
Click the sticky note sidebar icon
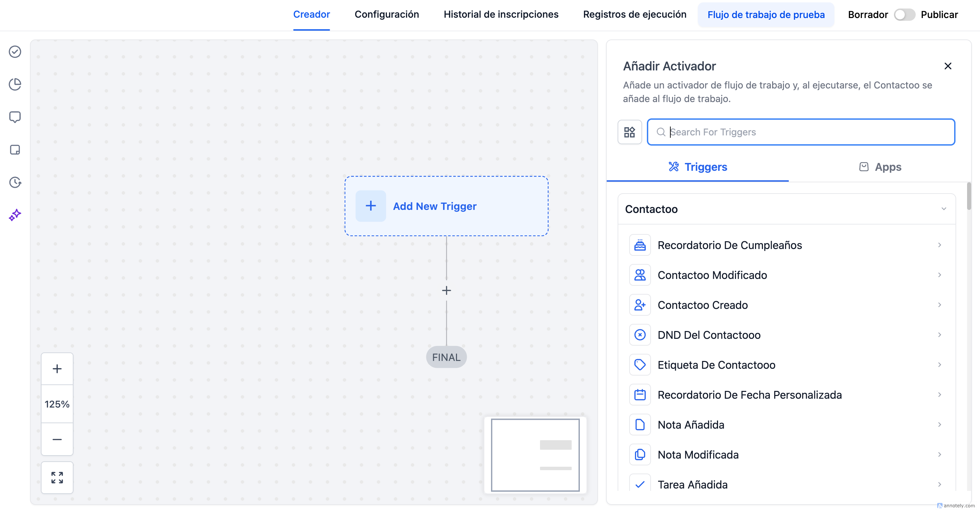[15, 149]
